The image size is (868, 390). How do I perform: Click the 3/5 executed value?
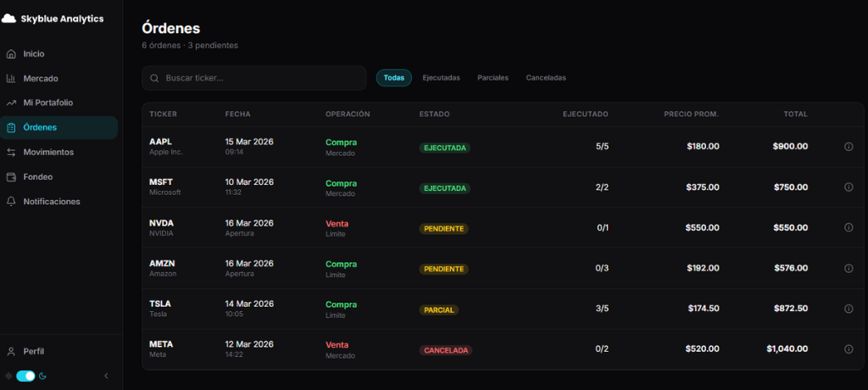603,309
